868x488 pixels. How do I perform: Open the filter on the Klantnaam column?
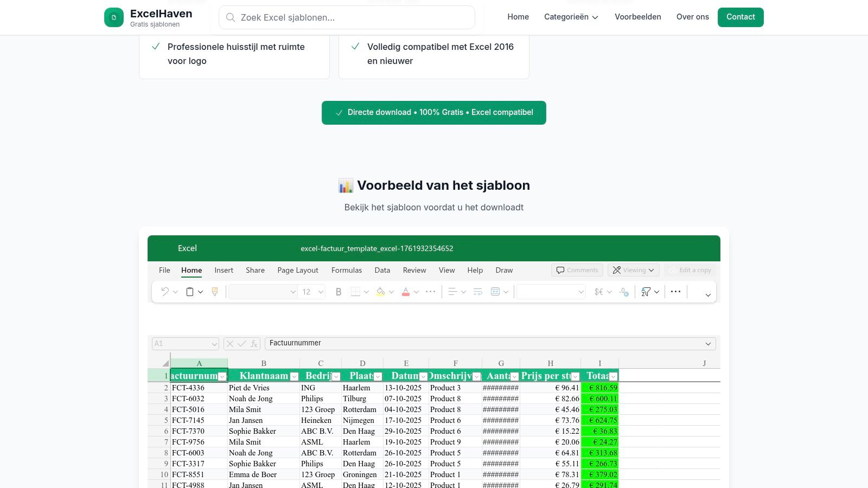[293, 376]
